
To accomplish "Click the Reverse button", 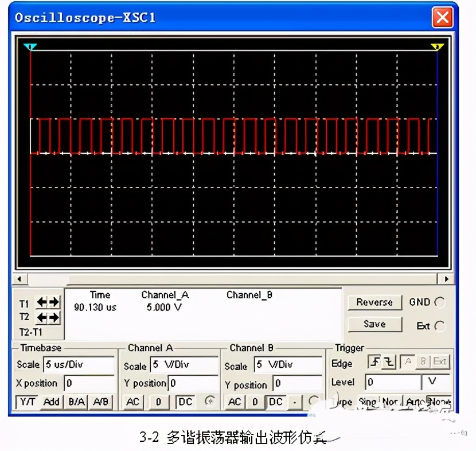I will tap(374, 302).
